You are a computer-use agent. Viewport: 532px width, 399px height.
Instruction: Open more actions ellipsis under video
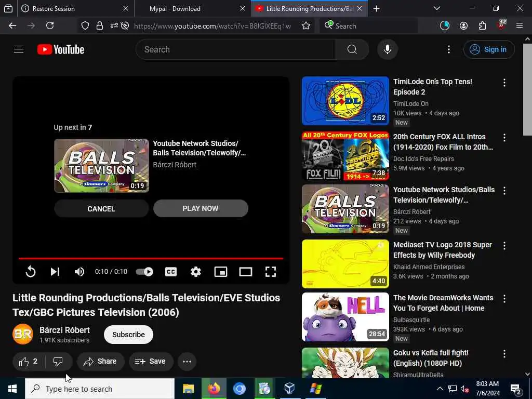[x=187, y=362]
